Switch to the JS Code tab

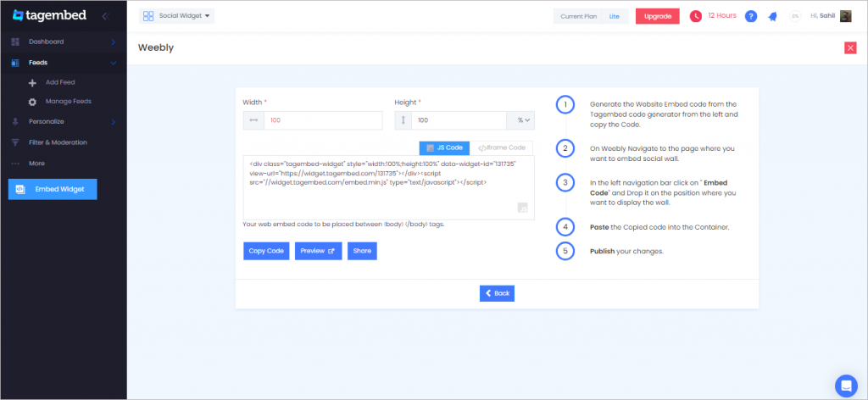(444, 147)
